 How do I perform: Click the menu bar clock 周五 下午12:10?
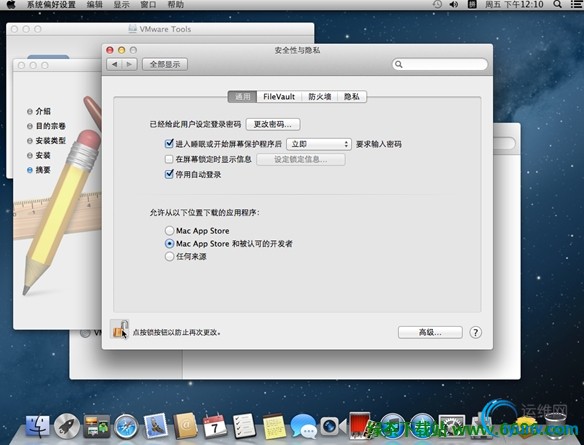pyautogui.click(x=514, y=4)
